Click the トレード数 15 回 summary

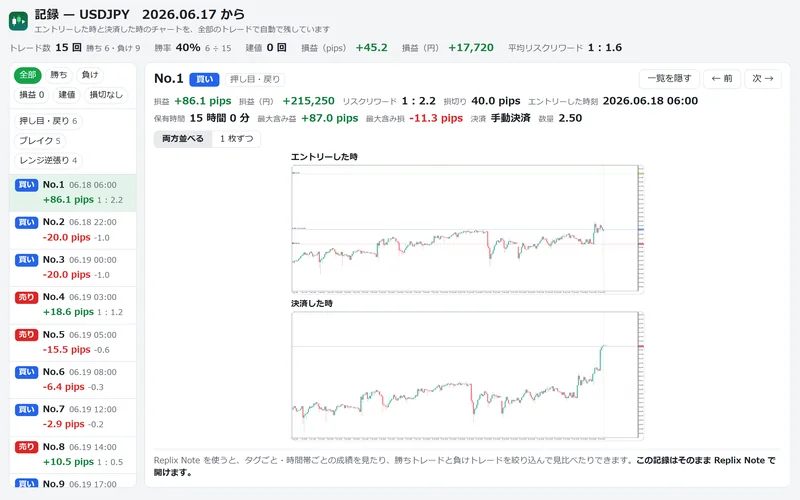click(x=45, y=48)
